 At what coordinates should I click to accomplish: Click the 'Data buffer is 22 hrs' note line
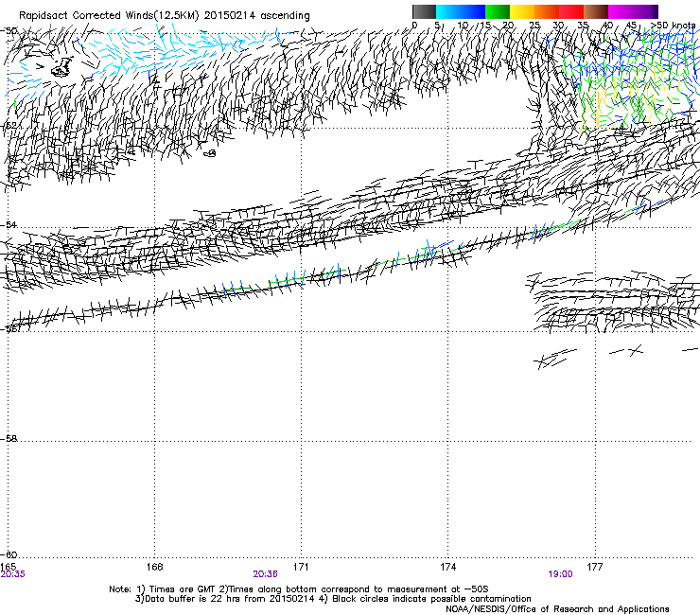333,599
